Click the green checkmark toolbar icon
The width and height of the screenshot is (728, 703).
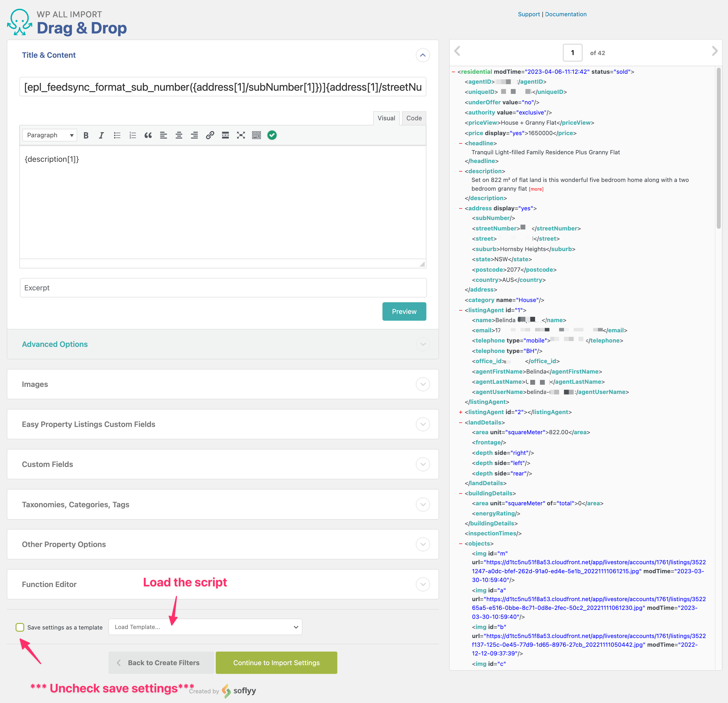(272, 135)
